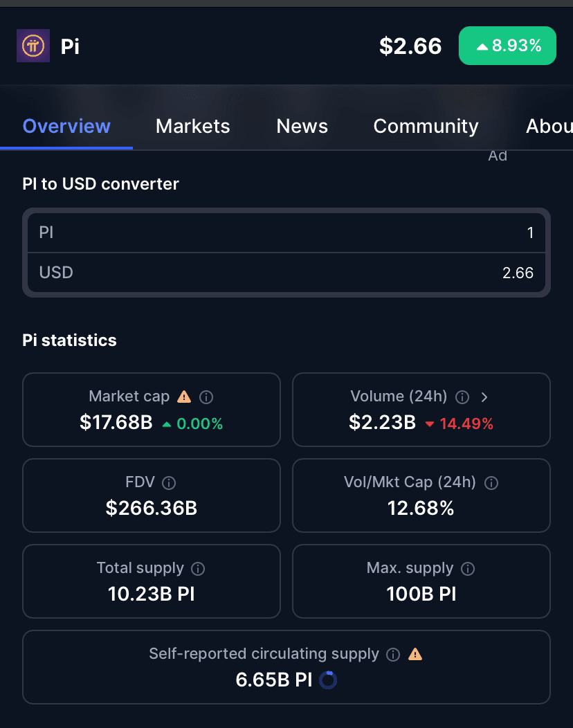Click the Max. supply info icon
This screenshot has height=728, width=573.
[x=468, y=569]
